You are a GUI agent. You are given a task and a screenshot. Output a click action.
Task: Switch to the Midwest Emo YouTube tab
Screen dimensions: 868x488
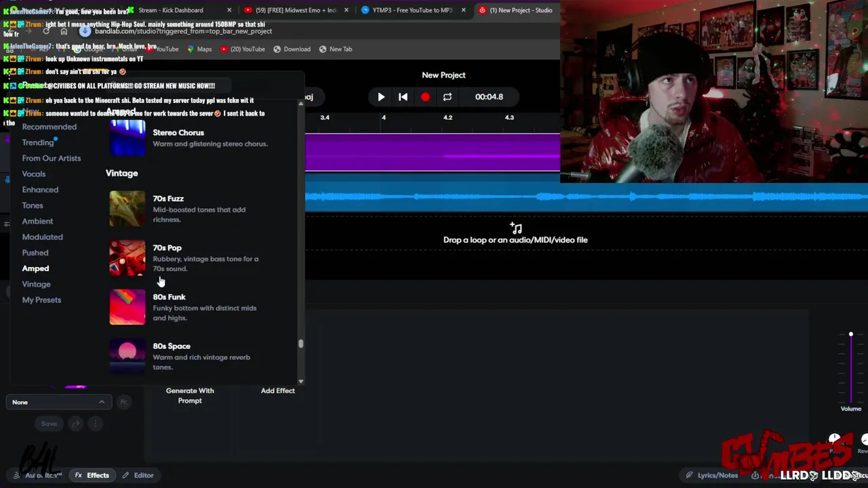pyautogui.click(x=296, y=10)
